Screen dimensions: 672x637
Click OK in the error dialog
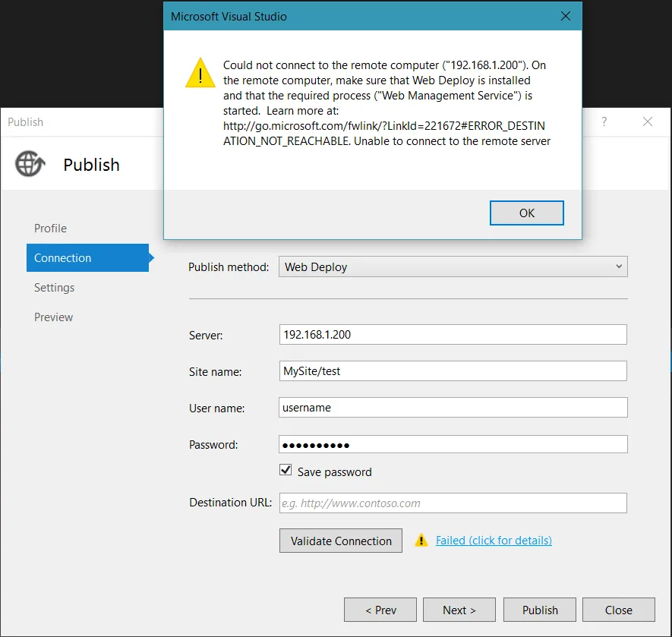click(527, 213)
